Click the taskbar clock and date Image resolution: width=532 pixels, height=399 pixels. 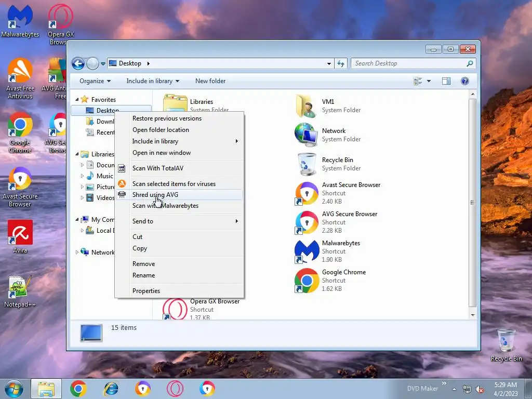[x=506, y=389]
